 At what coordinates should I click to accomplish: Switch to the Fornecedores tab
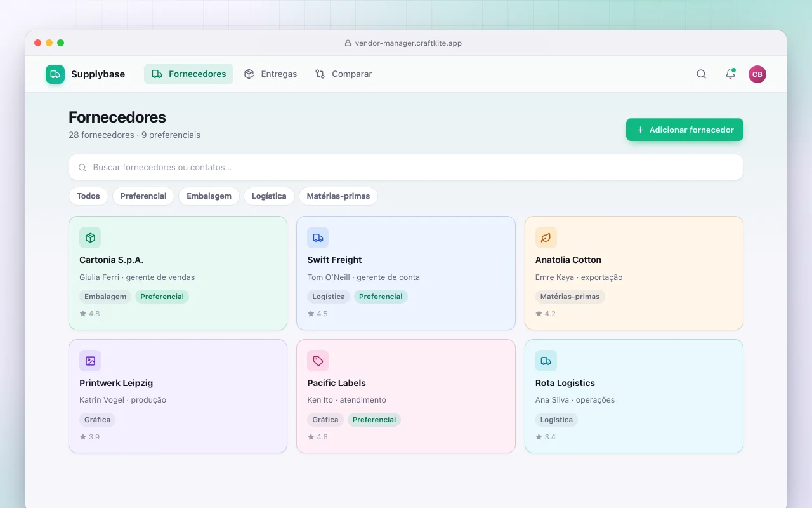pos(188,74)
